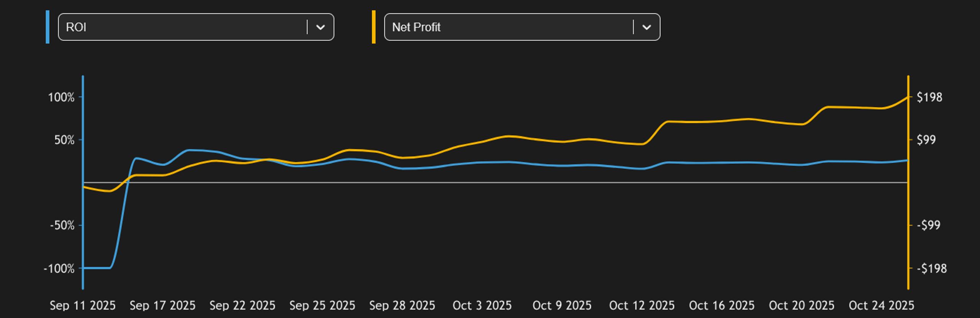
Task: Click the chevron arrow in the Net Profit selector
Action: click(647, 27)
